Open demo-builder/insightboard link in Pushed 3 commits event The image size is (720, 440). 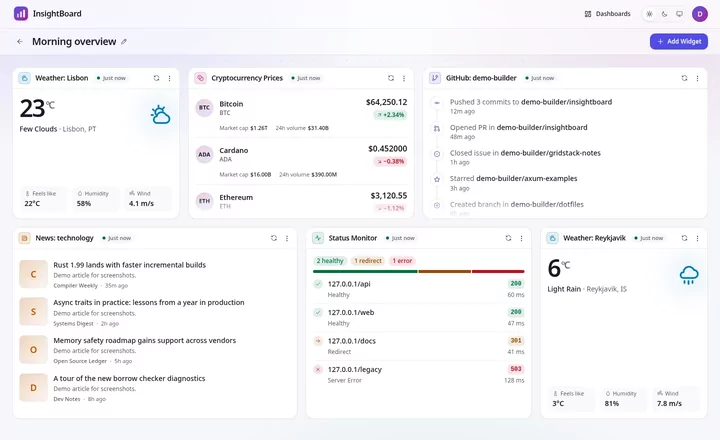567,102
